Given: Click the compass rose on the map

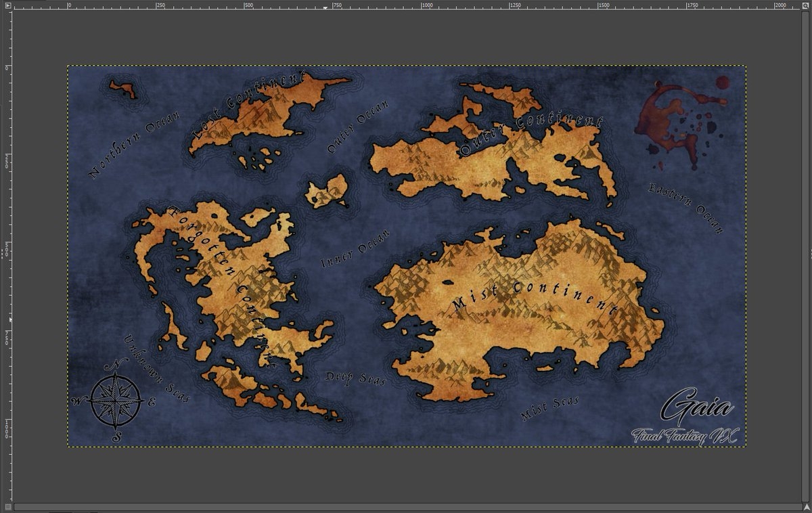Looking at the screenshot, I should (115, 400).
